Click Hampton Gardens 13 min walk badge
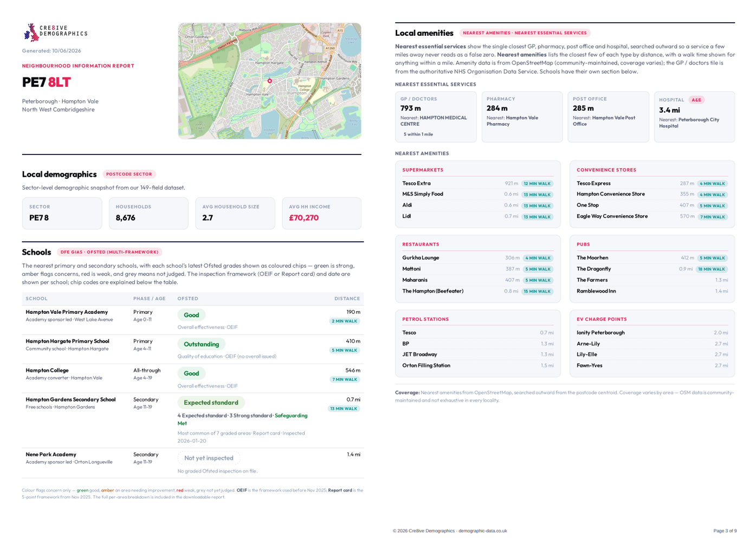756x542 pixels. pyautogui.click(x=344, y=409)
